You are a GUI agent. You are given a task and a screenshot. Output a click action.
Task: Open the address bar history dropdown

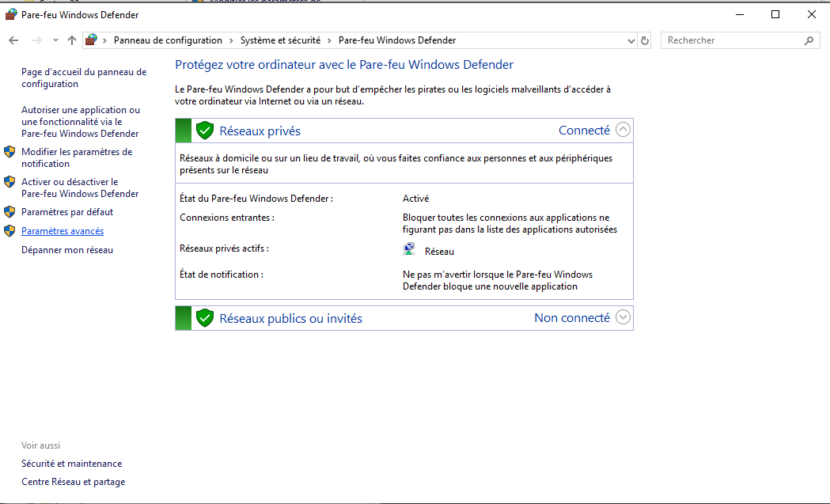(x=631, y=40)
